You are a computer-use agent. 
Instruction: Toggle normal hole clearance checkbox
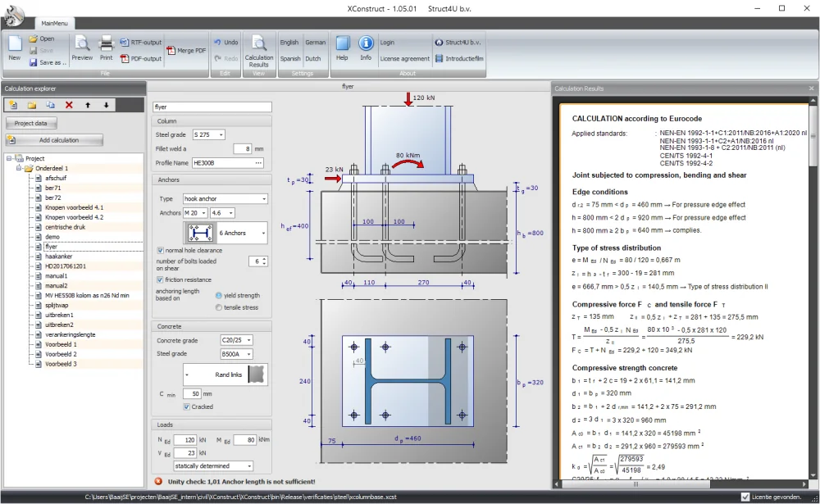[x=161, y=251]
